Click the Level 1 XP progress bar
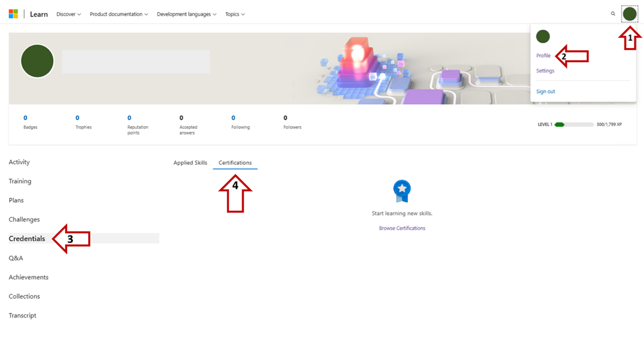This screenshot has height=337, width=644. click(572, 123)
